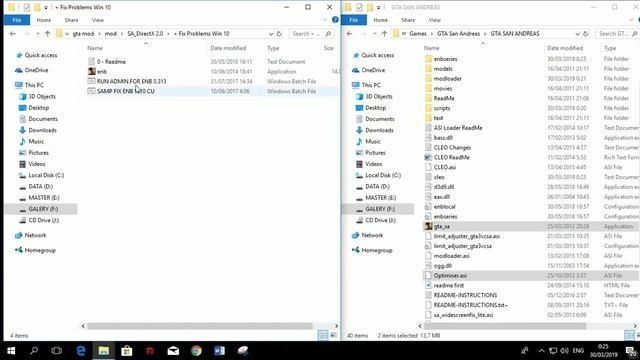The width and height of the screenshot is (640, 360).
Task: Select the 0 - Readme text file
Action: [x=111, y=62]
